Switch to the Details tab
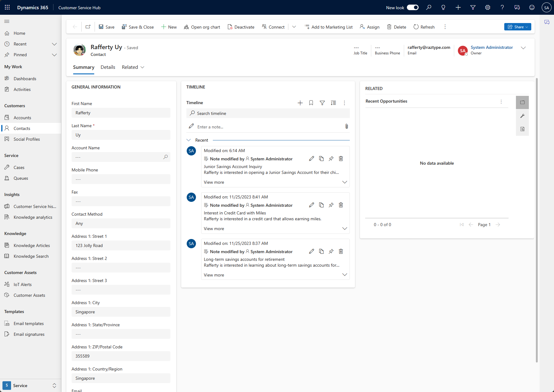Image resolution: width=554 pixels, height=392 pixels. tap(108, 67)
